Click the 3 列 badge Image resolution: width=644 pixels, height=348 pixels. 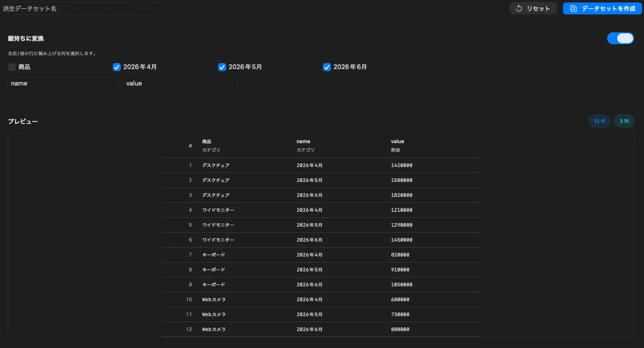click(x=624, y=121)
